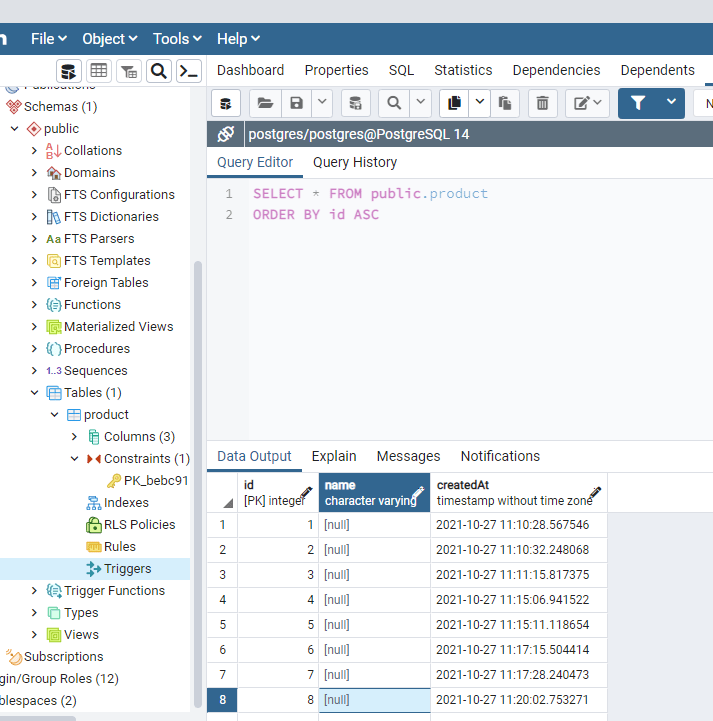Image resolution: width=713 pixels, height=721 pixels.
Task: Click the Delete row trash icon
Action: [x=542, y=103]
